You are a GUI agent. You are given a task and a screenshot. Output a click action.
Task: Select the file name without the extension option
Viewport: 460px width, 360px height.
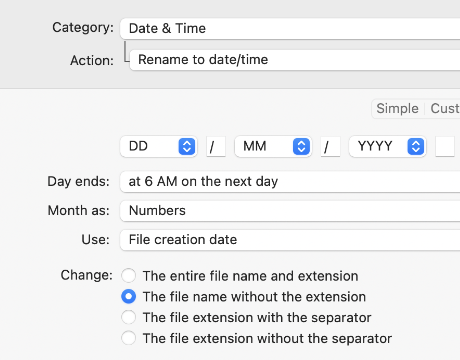click(129, 296)
